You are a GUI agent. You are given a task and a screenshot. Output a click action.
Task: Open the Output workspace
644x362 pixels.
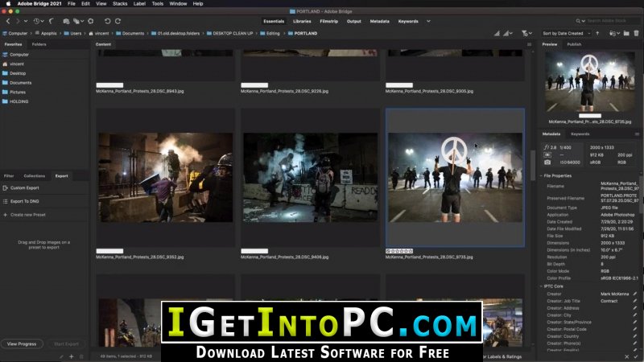click(353, 22)
